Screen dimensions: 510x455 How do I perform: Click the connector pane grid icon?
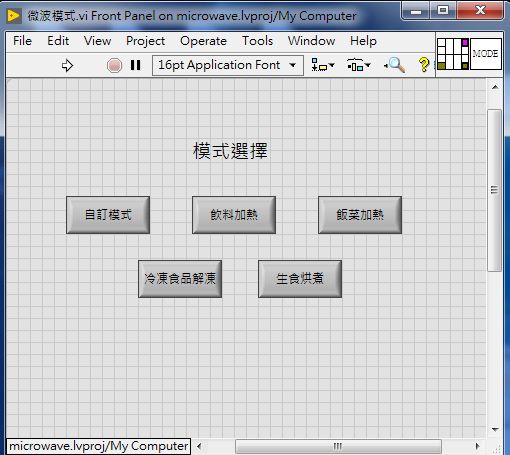(453, 54)
